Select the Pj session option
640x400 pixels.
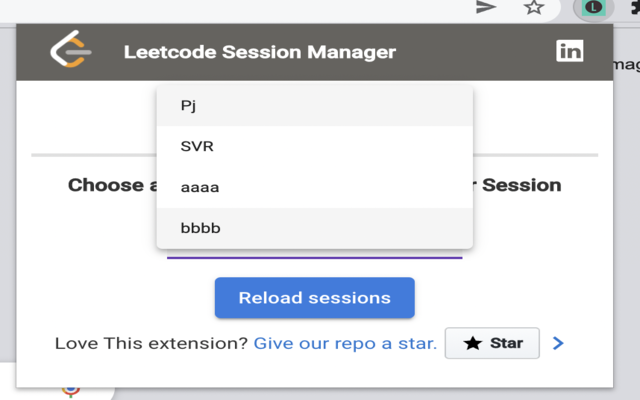314,106
